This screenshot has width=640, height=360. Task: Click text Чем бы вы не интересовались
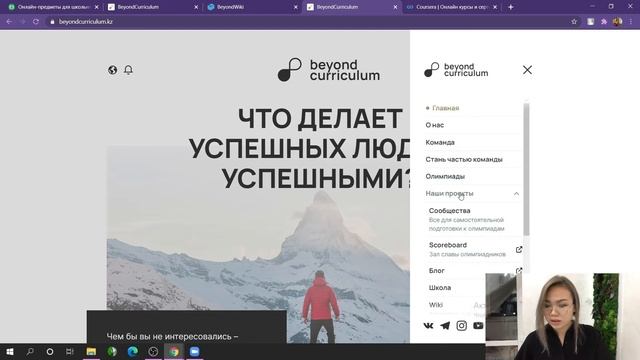coord(172,336)
